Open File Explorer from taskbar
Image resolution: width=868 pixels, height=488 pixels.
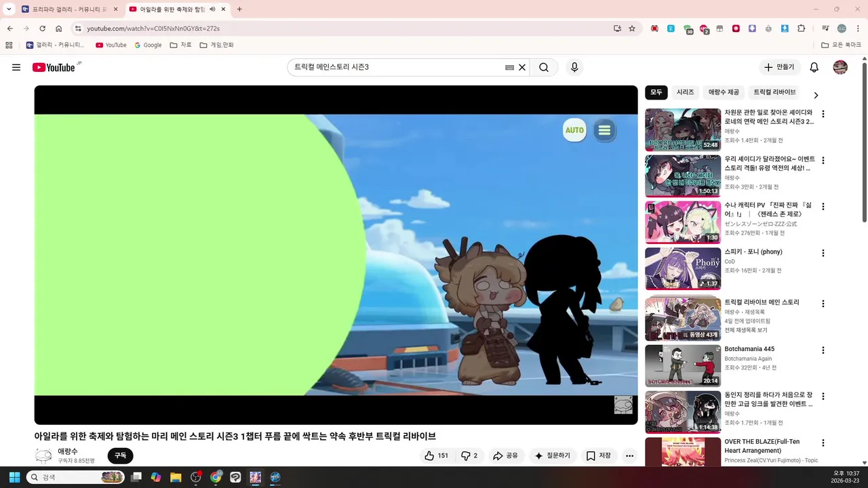pyautogui.click(x=176, y=477)
